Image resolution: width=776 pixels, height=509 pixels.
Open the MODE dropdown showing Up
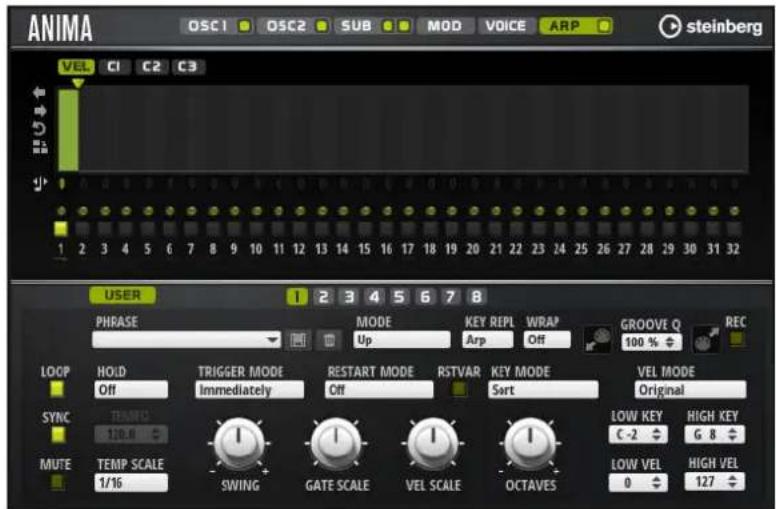[402, 340]
